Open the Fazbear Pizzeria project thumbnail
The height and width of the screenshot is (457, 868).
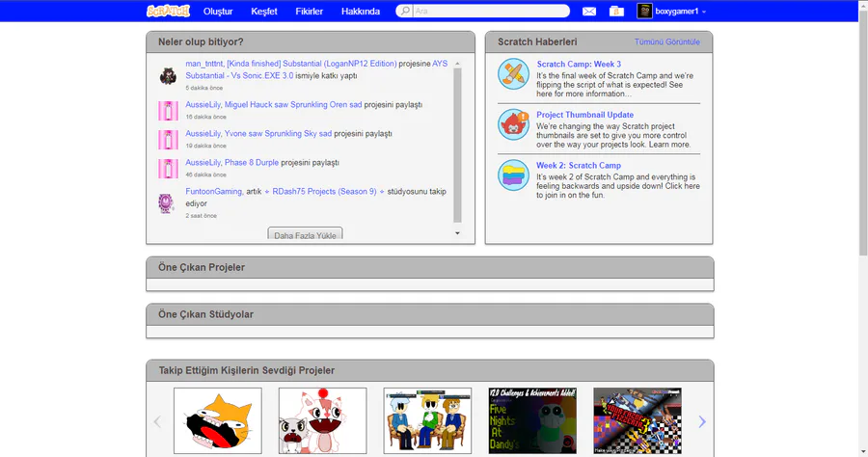pyautogui.click(x=637, y=420)
